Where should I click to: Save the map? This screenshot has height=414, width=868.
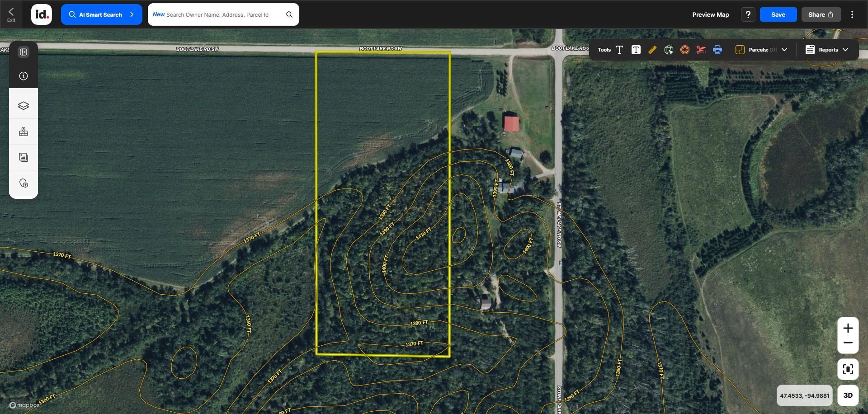(778, 14)
